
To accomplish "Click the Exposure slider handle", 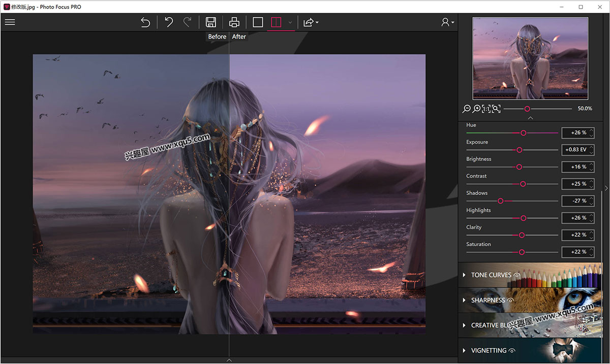I will point(519,150).
